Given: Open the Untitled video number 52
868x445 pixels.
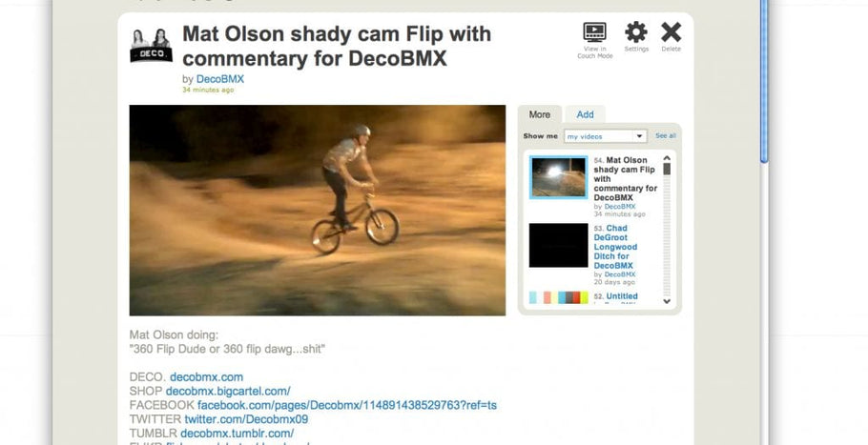Looking at the screenshot, I should [622, 296].
